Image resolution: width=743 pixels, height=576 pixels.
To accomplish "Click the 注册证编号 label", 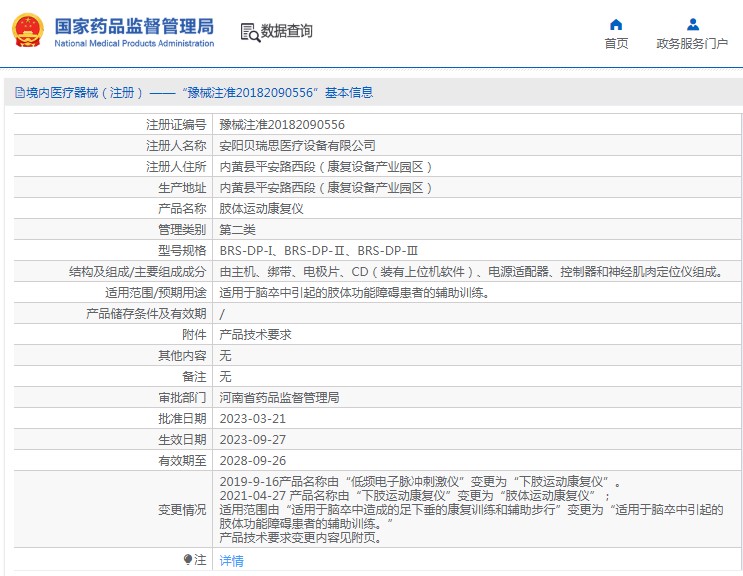I will pos(176,125).
